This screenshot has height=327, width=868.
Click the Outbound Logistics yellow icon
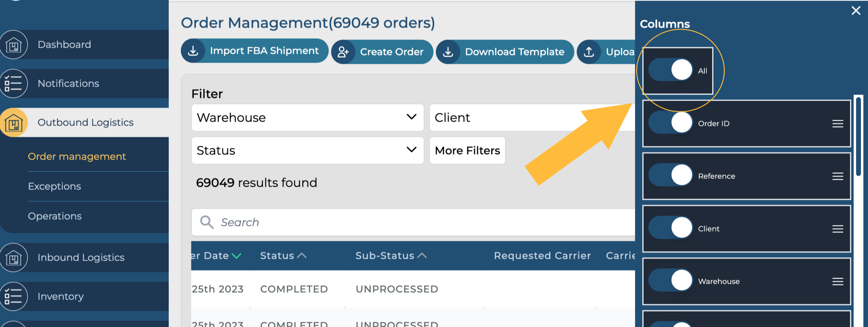(13, 122)
